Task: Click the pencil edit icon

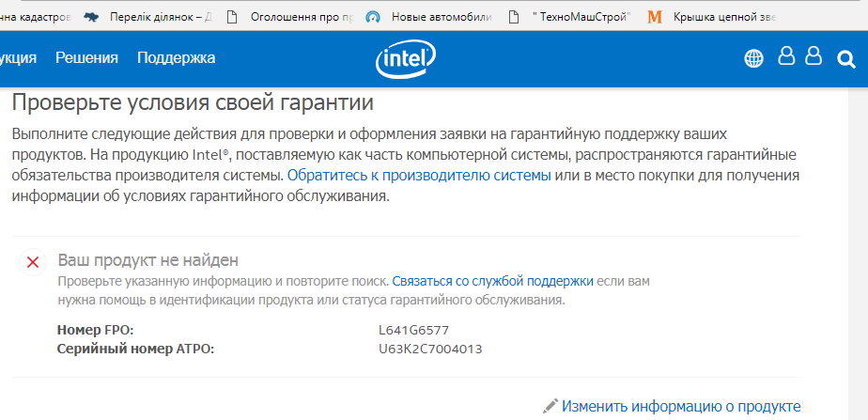Action: [x=550, y=407]
